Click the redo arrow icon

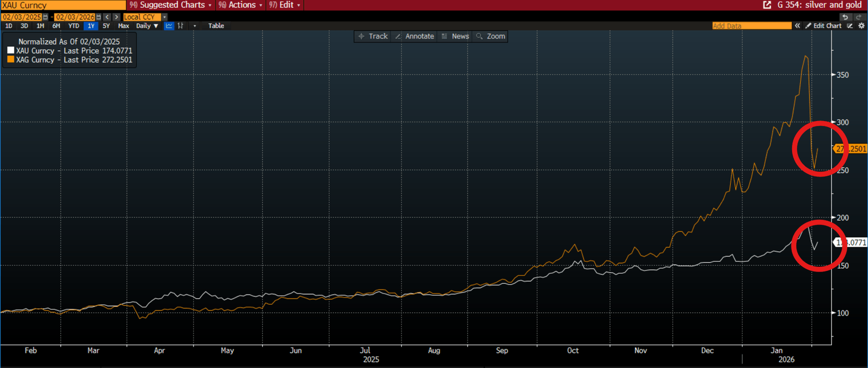coord(860,17)
